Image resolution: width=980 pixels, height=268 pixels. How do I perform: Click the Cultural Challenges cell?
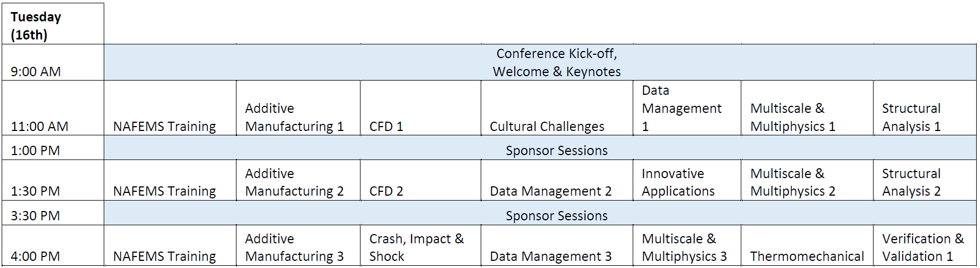coord(557,108)
